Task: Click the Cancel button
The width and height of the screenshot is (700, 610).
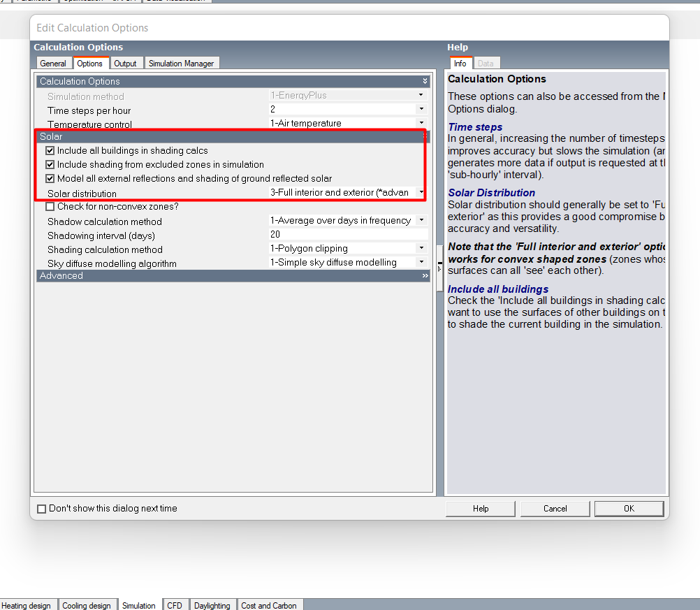Action: (x=555, y=509)
